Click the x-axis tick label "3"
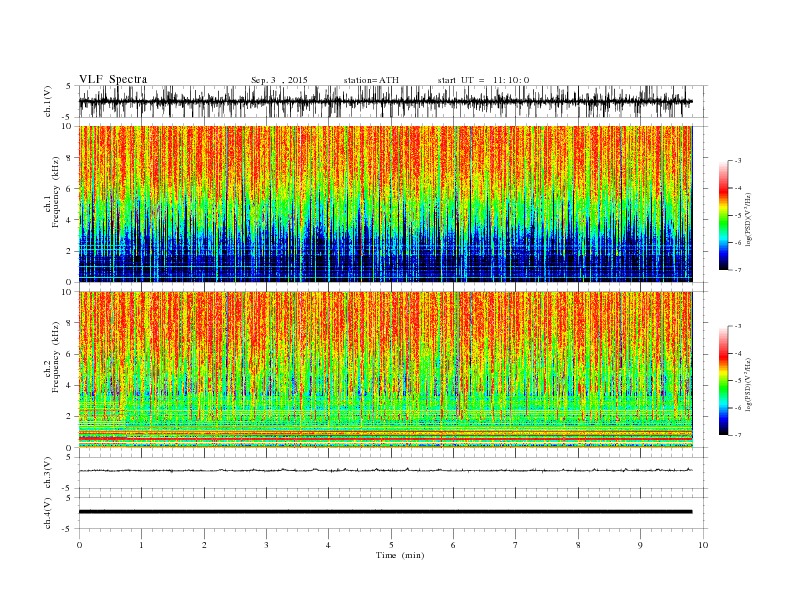Screen dimensions: 792x612 tap(267, 545)
